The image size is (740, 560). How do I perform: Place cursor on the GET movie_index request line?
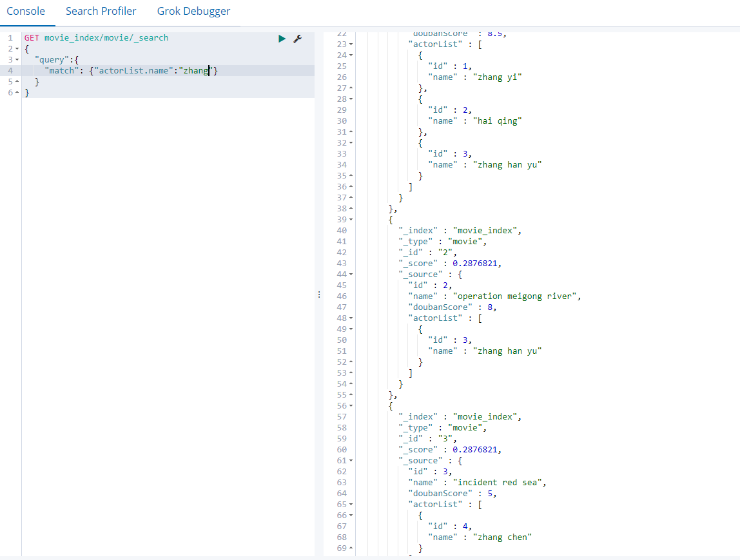tap(96, 38)
